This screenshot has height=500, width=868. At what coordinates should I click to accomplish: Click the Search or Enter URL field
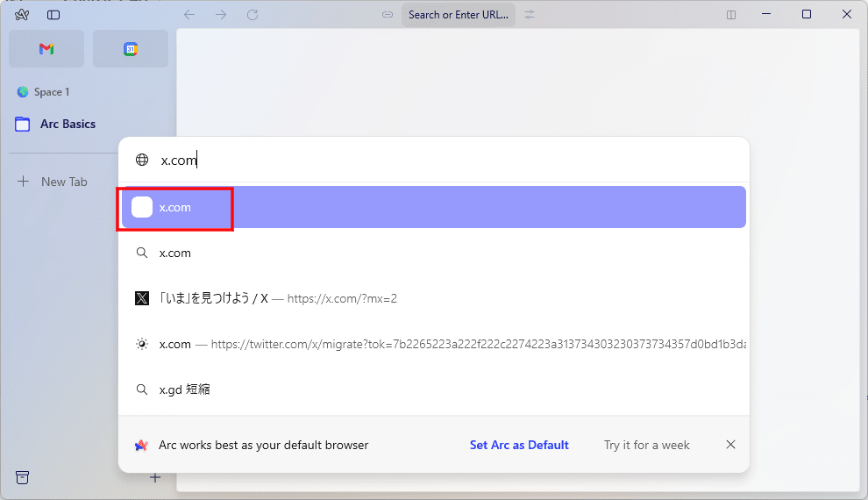[x=459, y=15]
